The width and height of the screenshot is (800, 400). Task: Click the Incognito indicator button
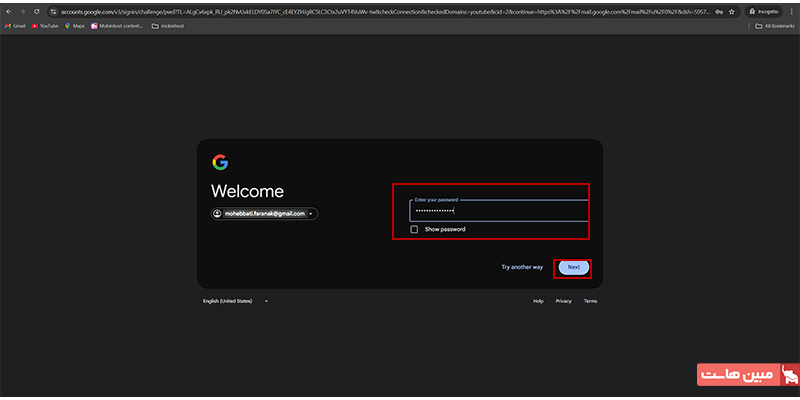click(x=763, y=11)
